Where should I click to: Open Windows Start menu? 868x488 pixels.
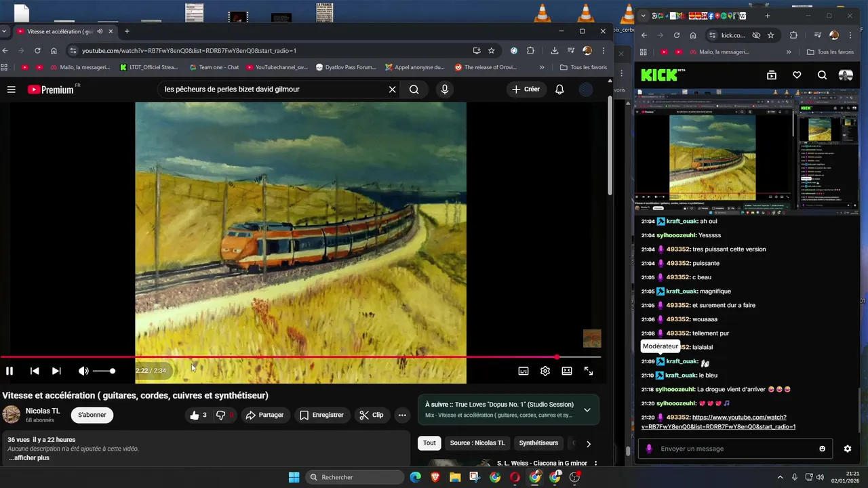coord(294,477)
